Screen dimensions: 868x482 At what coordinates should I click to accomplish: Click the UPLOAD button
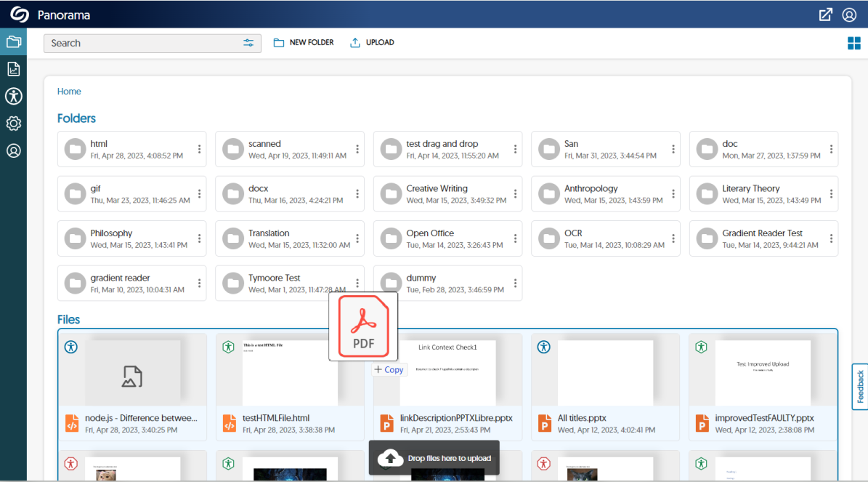coord(372,43)
